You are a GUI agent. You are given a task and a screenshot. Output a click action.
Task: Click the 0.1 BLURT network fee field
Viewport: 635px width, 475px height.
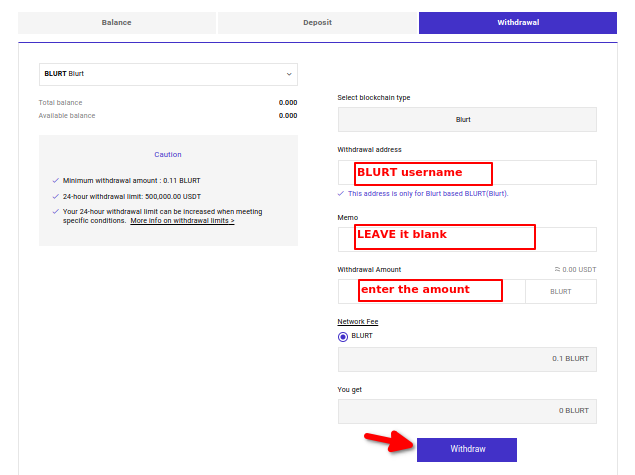click(x=467, y=359)
